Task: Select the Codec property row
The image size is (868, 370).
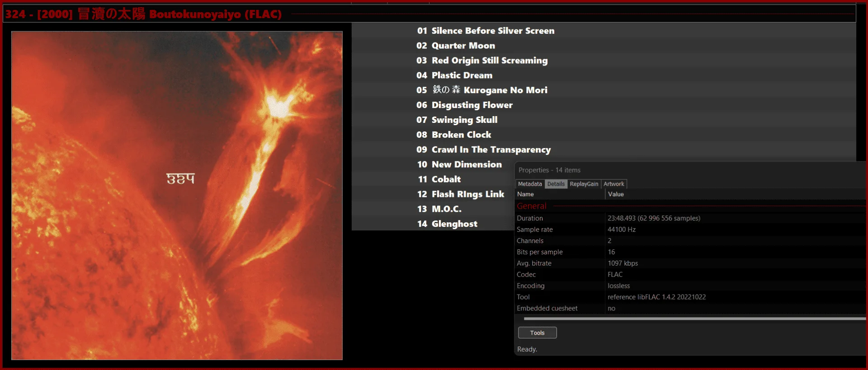Action: pos(691,275)
